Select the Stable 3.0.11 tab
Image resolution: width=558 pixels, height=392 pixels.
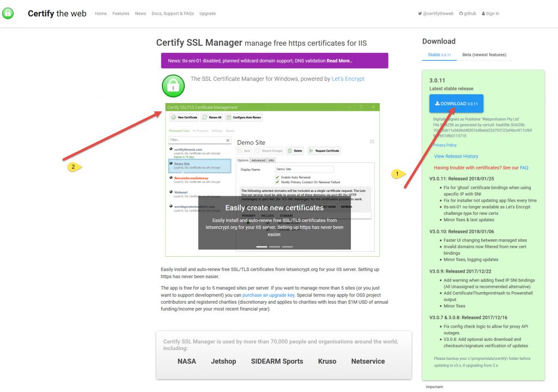[439, 55]
